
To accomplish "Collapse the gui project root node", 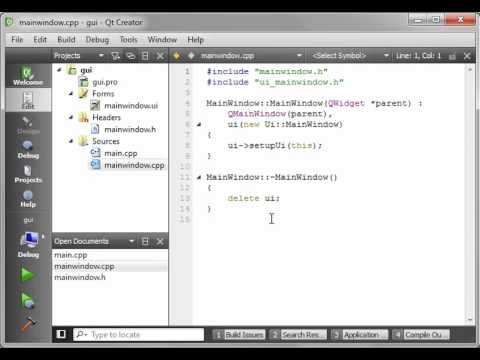I will click(x=59, y=70).
